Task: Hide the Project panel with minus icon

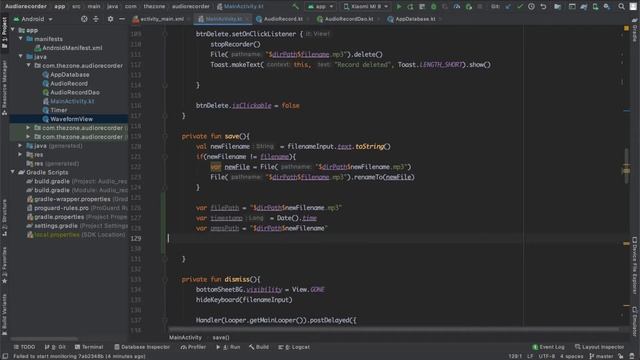Action: (122, 19)
